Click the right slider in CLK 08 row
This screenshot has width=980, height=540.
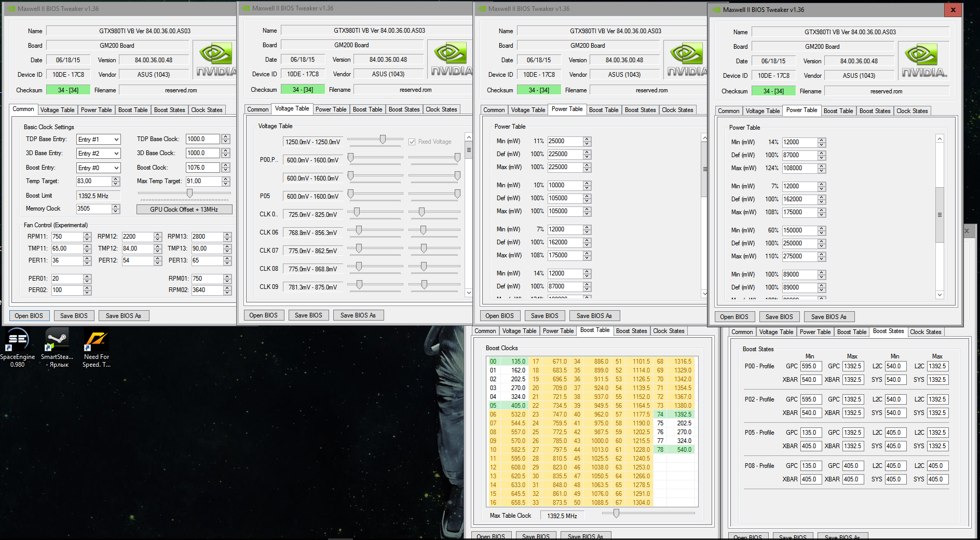point(424,267)
